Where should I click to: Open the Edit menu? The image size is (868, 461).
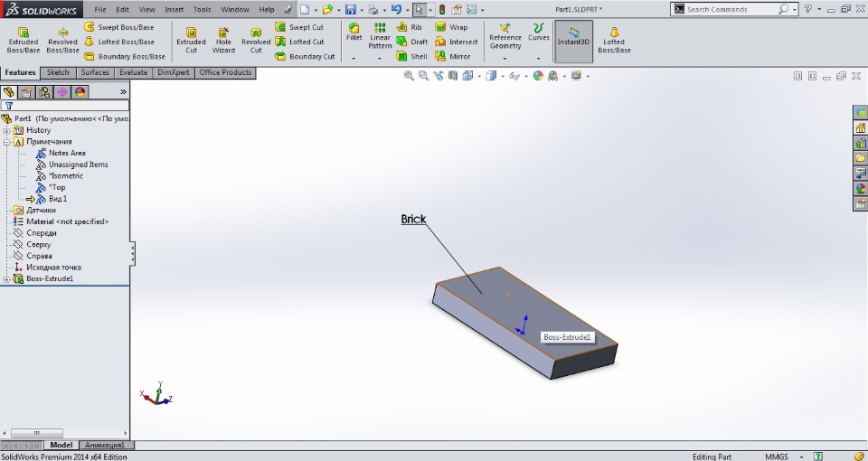[x=122, y=9]
